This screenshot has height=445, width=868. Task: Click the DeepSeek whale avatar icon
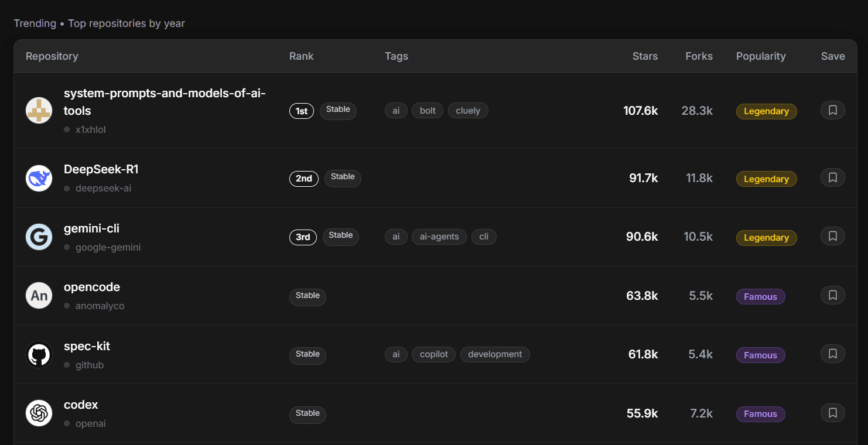pyautogui.click(x=39, y=179)
